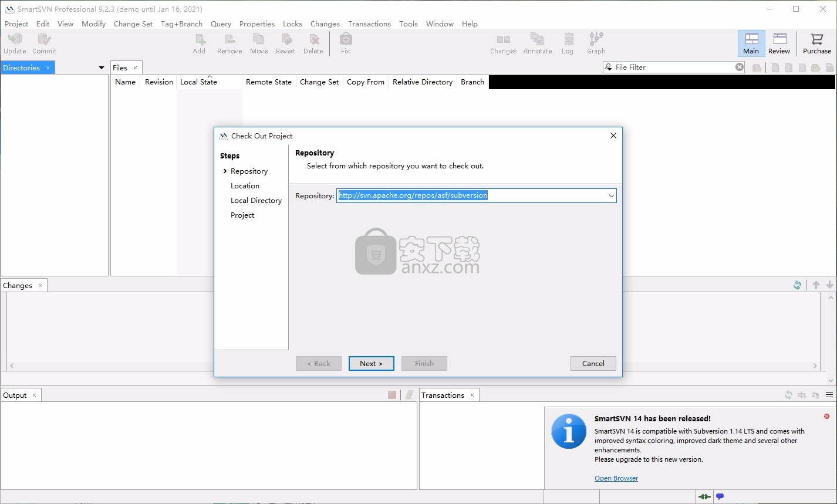Click the green connection status icon

click(704, 497)
